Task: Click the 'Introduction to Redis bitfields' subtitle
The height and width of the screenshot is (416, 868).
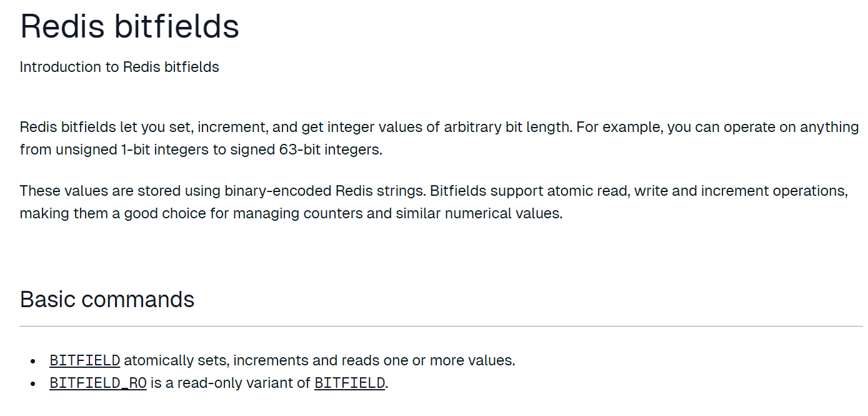Action: pos(119,67)
